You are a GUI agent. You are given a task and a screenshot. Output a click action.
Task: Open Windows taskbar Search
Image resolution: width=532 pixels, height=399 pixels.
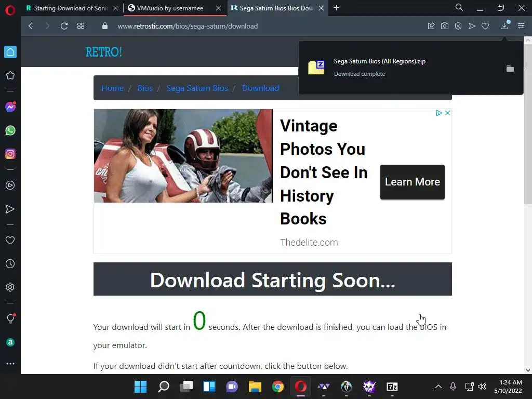click(x=164, y=387)
